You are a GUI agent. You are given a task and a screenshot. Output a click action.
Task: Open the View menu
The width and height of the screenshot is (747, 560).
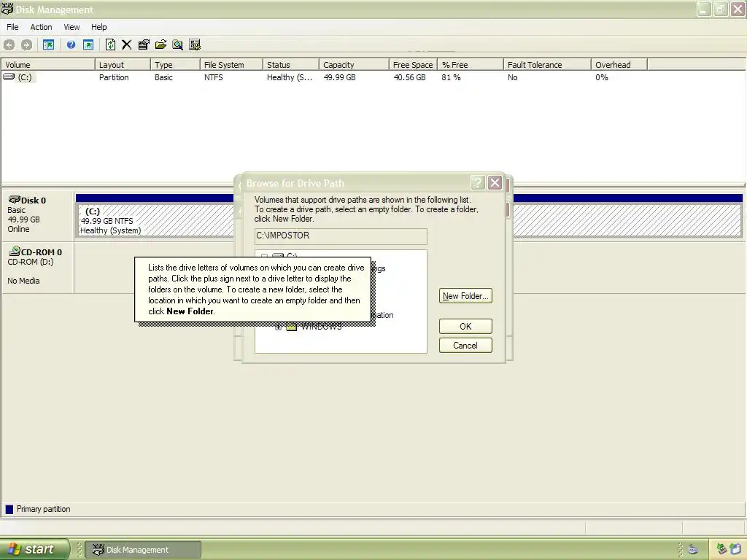click(x=71, y=27)
